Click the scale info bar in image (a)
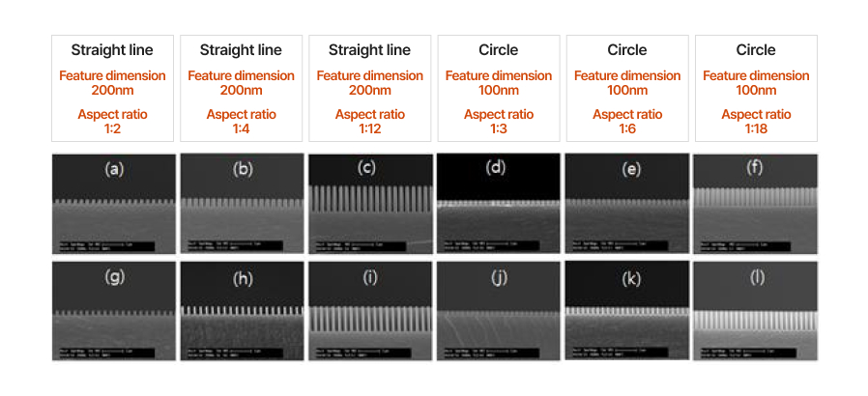 [x=106, y=246]
